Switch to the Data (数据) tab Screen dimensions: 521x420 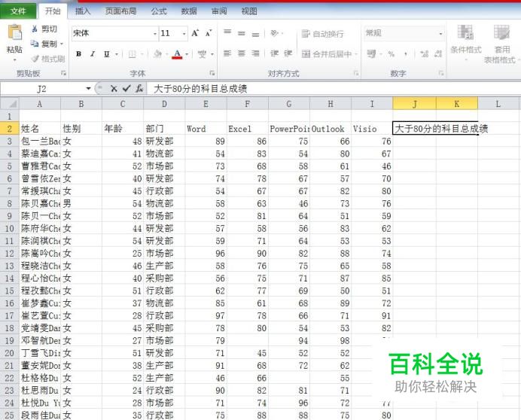tap(189, 11)
